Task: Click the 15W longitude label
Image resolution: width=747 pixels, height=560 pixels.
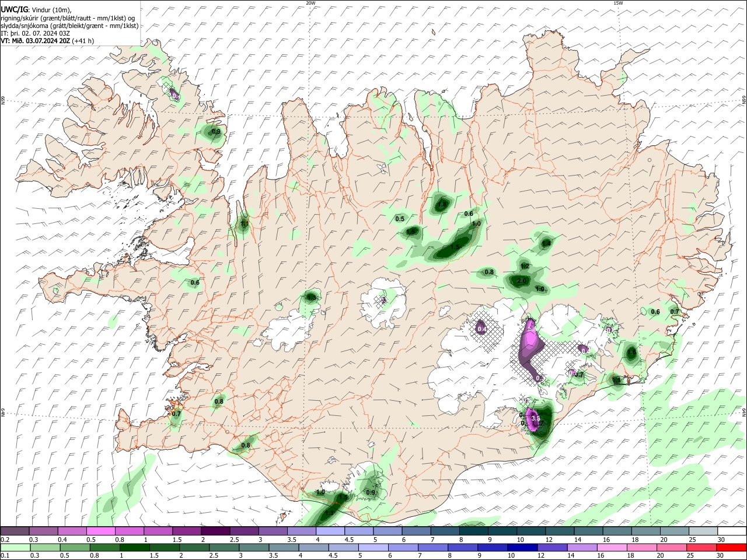Action: point(618,3)
